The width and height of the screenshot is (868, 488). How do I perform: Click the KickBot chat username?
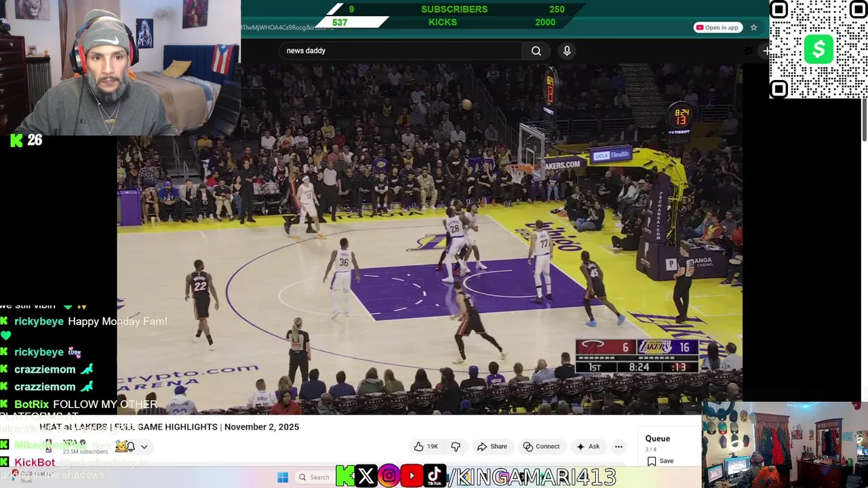click(35, 462)
